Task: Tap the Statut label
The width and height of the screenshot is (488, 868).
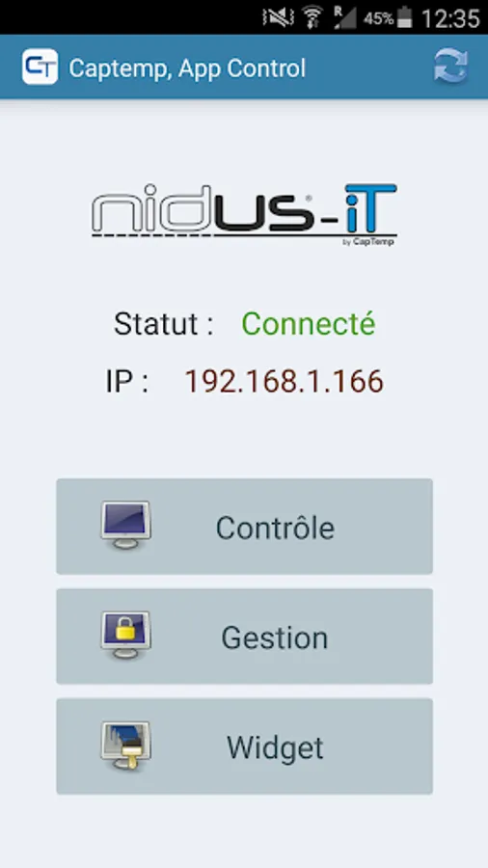Action: tap(164, 324)
